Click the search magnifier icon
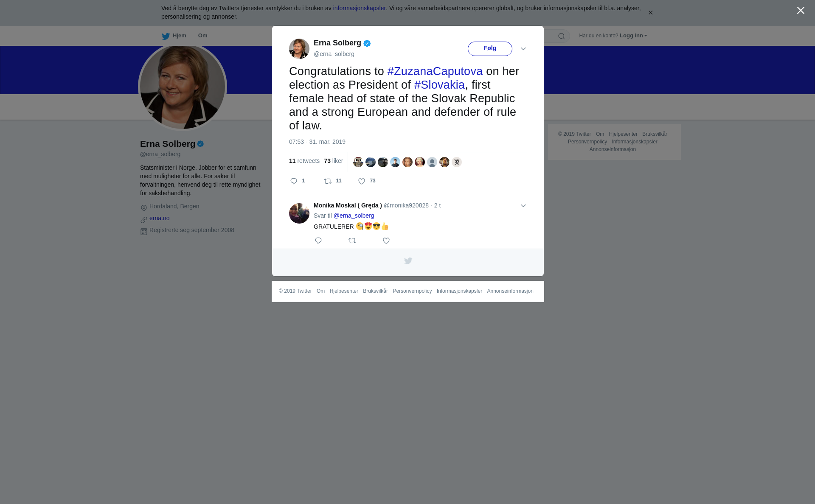Screen dimensions: 815x504 click(561, 36)
